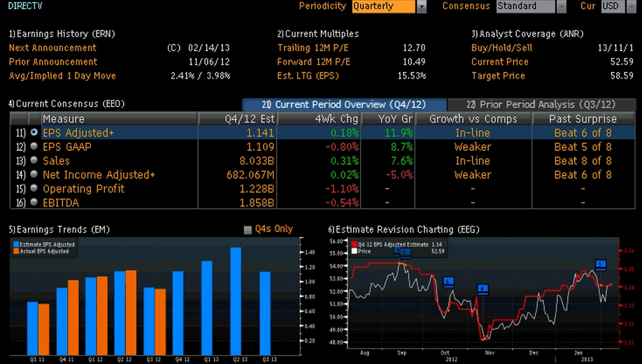The height and width of the screenshot is (364, 642).
Task: Select the EPS Adjusted+ radio button
Action: (x=34, y=132)
